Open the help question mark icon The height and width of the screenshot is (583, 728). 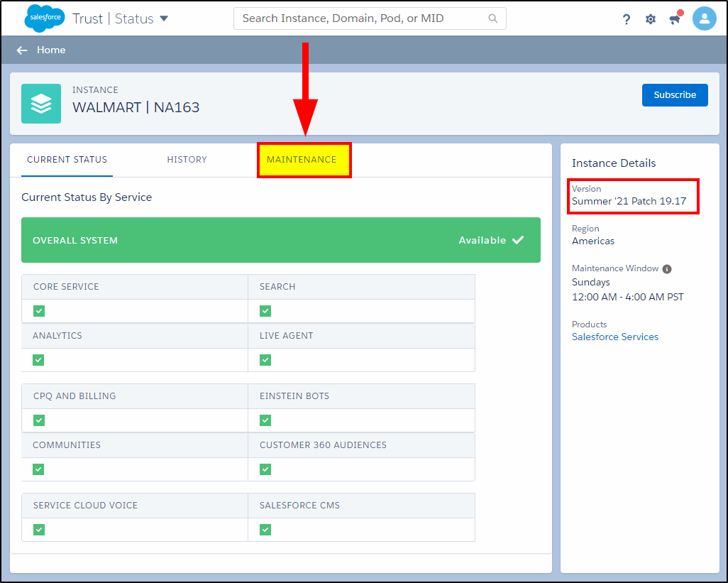pos(627,19)
